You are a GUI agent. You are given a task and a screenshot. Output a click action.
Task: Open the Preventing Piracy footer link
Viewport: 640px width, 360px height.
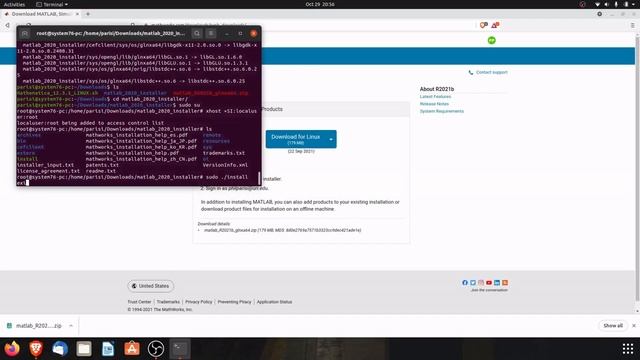point(234,302)
